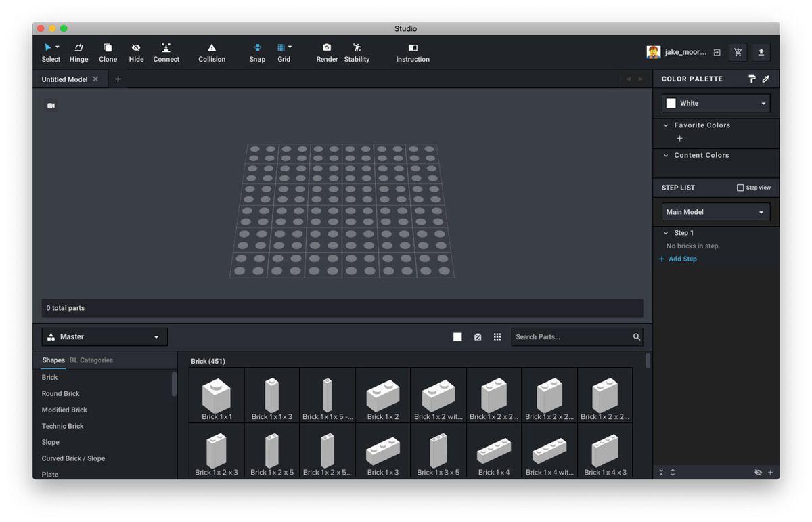This screenshot has width=812, height=522.
Task: Click the Add Step link
Action: pyautogui.click(x=682, y=259)
